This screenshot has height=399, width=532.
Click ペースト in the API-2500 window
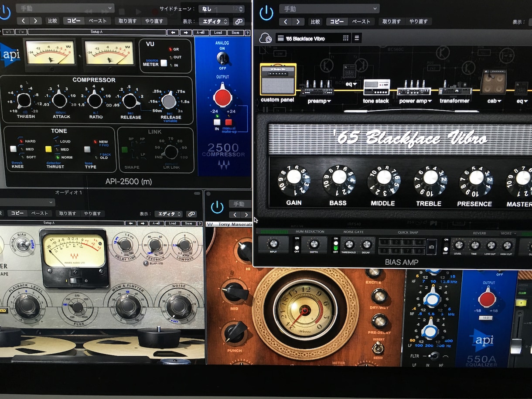coord(98,21)
